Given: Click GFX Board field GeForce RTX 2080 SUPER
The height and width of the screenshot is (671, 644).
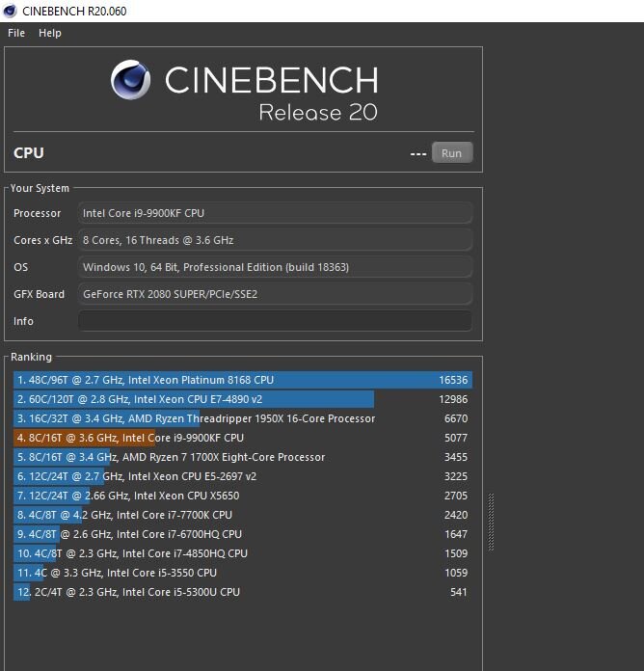Looking at the screenshot, I should tap(275, 294).
